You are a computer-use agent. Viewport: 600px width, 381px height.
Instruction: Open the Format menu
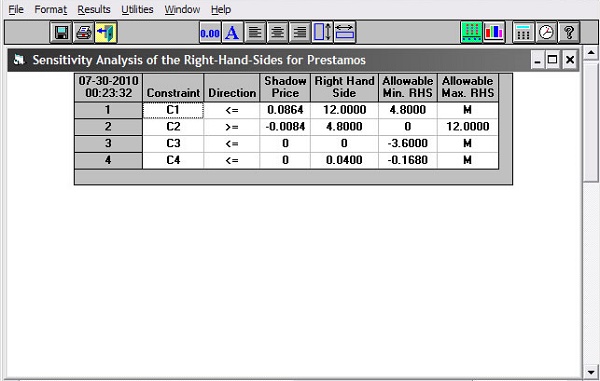pos(51,10)
